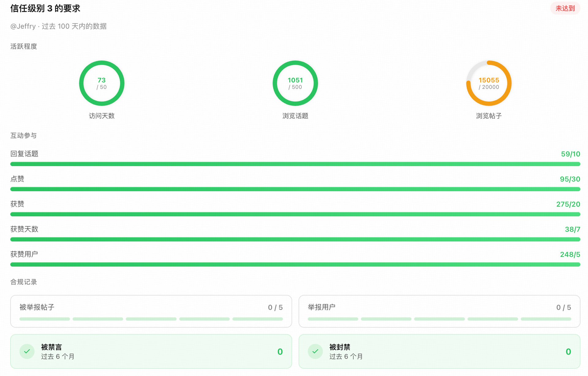Click the 浏览话题 circular progress ring
The height and width of the screenshot is (376, 588).
point(295,83)
